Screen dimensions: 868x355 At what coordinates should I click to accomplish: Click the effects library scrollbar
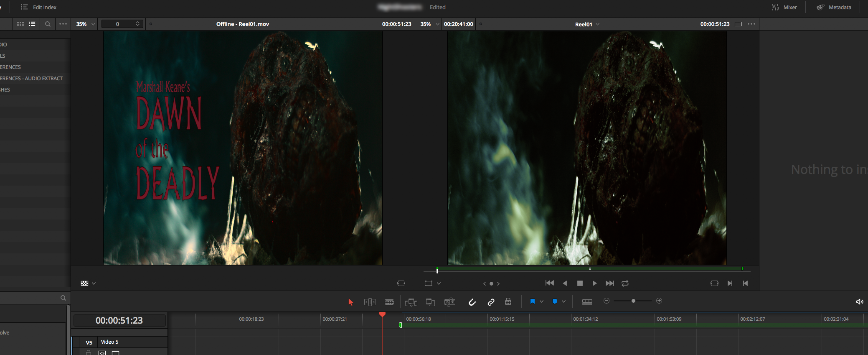[68, 330]
